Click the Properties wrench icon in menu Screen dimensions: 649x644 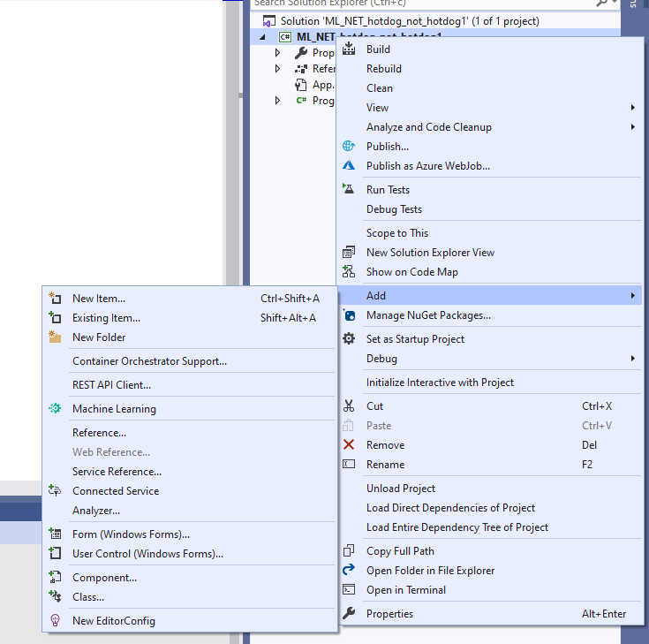[x=349, y=613]
